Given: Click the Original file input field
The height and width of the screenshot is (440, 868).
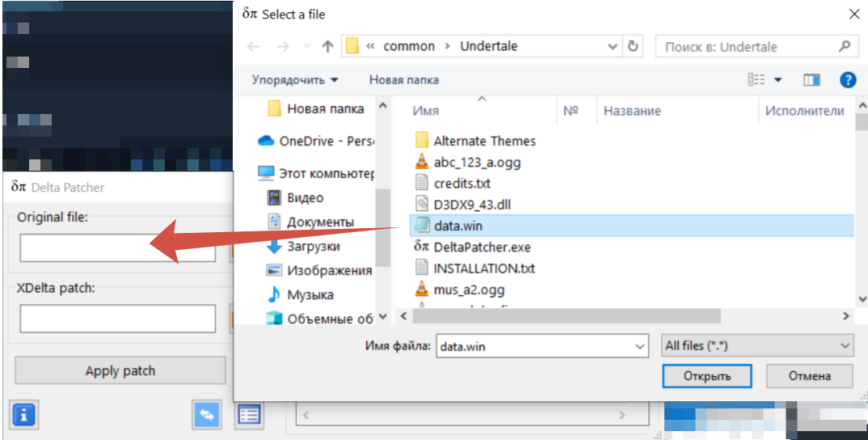Looking at the screenshot, I should (118, 247).
